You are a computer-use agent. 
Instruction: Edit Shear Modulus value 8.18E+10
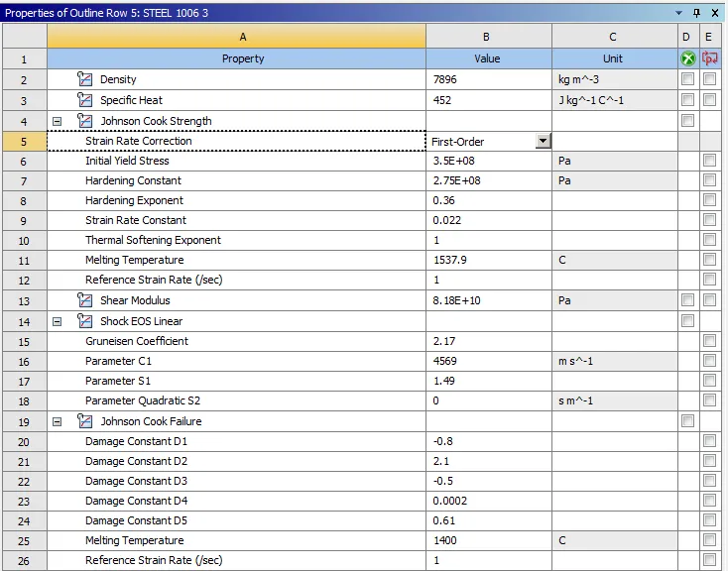(489, 300)
